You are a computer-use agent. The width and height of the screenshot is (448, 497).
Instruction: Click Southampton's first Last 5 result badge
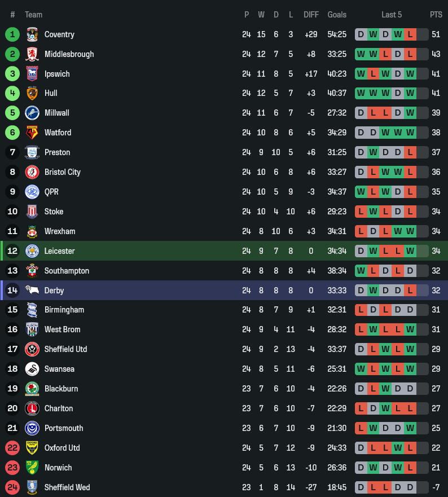tap(361, 271)
